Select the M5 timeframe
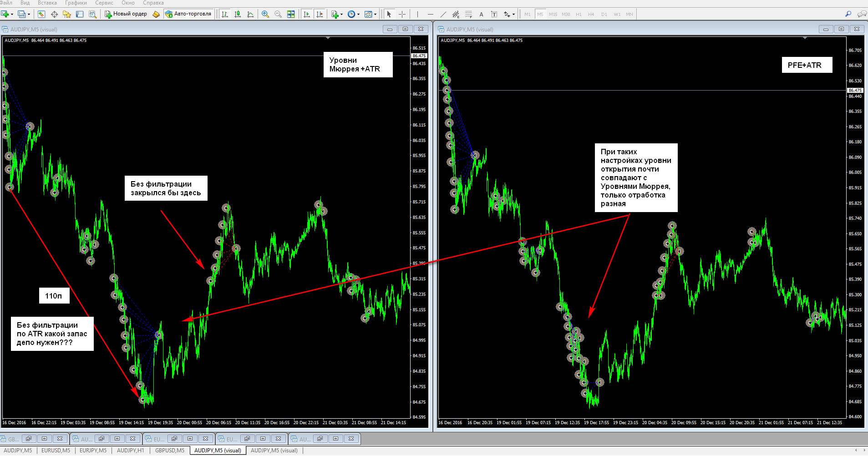The image size is (868, 456). point(540,14)
